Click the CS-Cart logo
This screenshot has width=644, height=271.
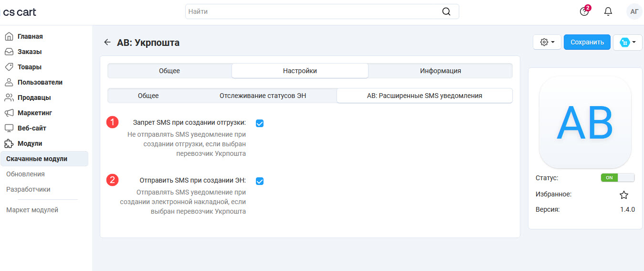click(x=20, y=12)
